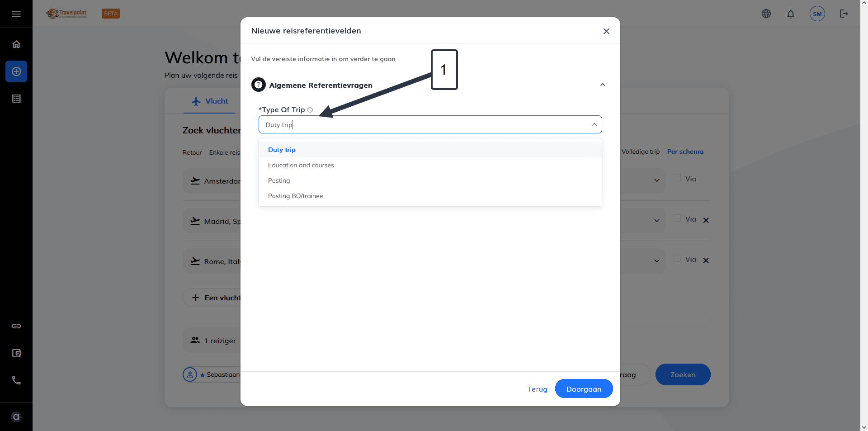Click the new booking plus icon

pos(16,71)
